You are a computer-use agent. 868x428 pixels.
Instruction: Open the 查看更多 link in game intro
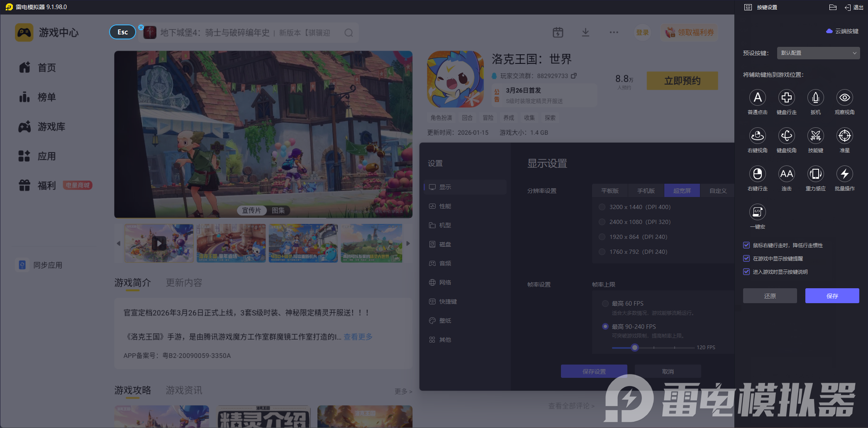(358, 337)
